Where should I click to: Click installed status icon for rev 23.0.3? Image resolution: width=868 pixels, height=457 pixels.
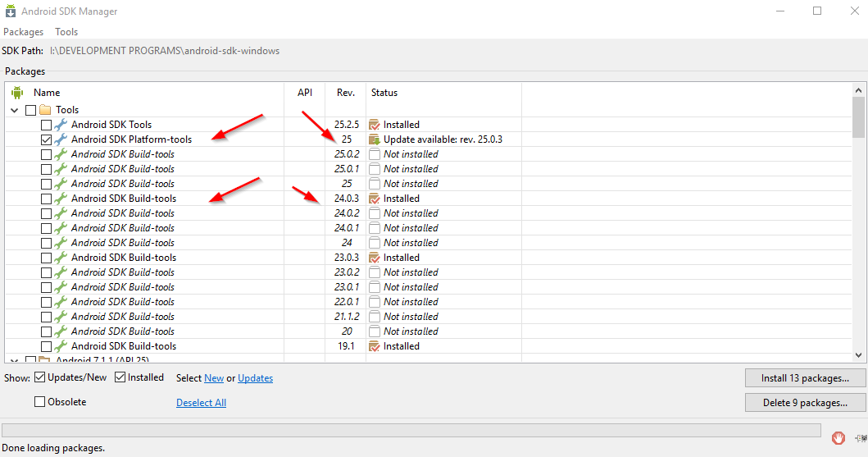(x=375, y=258)
